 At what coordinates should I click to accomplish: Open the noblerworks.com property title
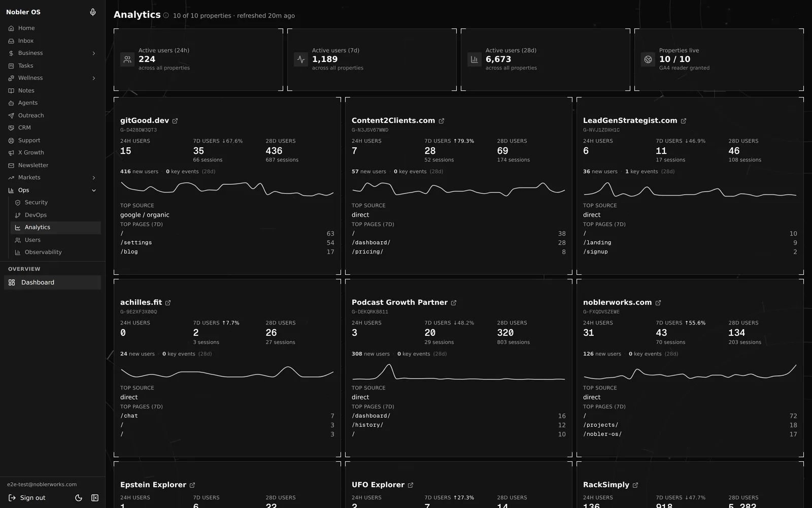pos(617,302)
